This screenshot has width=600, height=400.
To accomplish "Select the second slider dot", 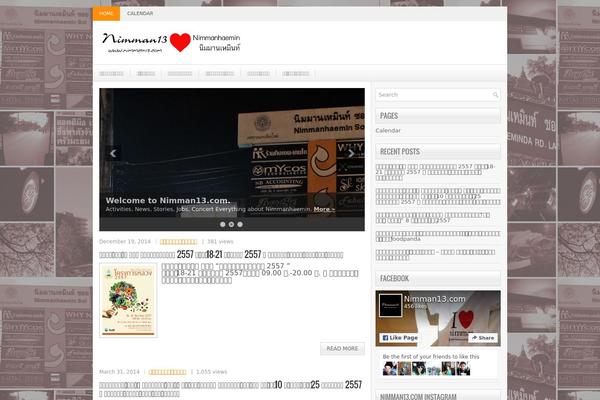I will [231, 224].
